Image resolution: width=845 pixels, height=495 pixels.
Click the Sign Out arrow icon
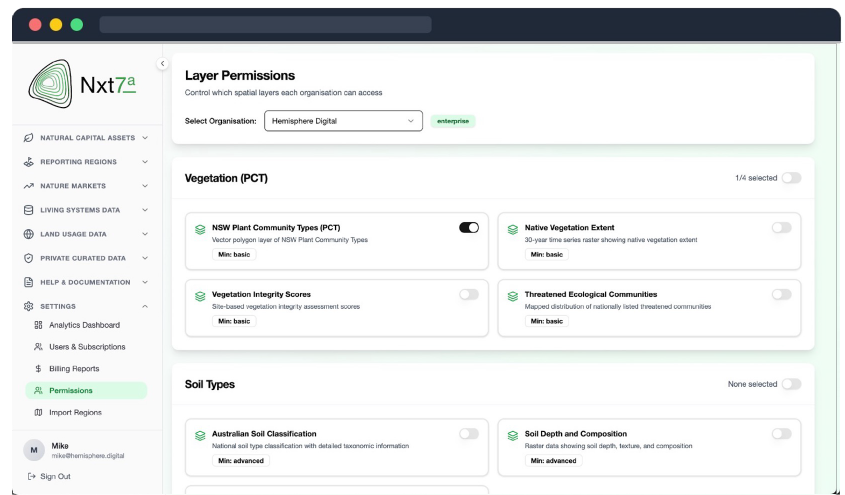click(x=31, y=476)
